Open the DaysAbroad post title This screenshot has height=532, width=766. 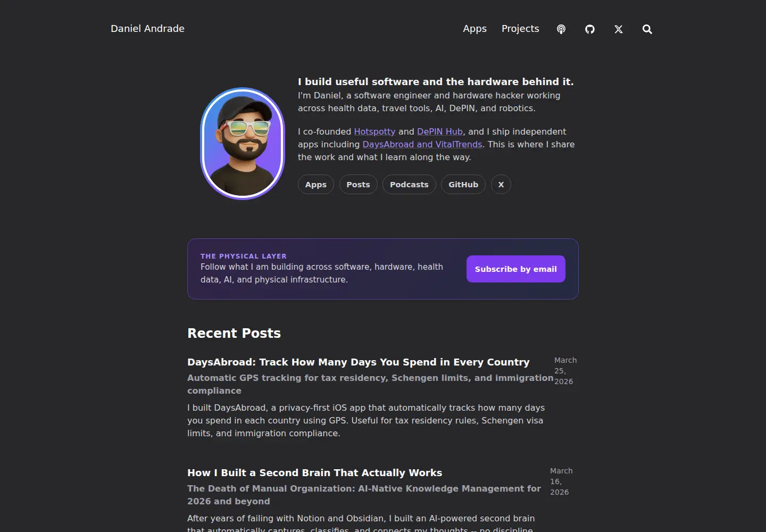click(359, 362)
